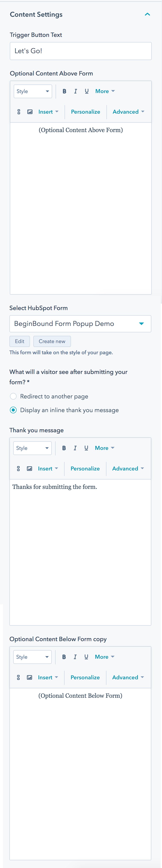Toggle bold in the Thank you message toolbar
162x868 pixels.
[x=64, y=448]
